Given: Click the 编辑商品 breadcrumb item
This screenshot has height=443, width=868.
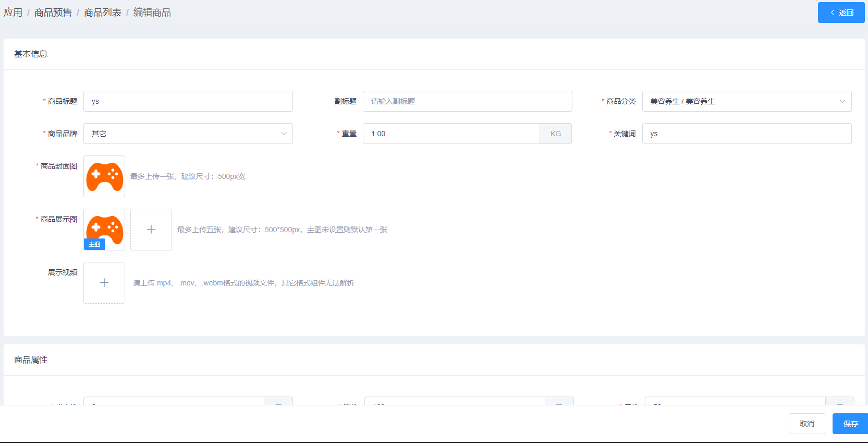Looking at the screenshot, I should point(152,13).
